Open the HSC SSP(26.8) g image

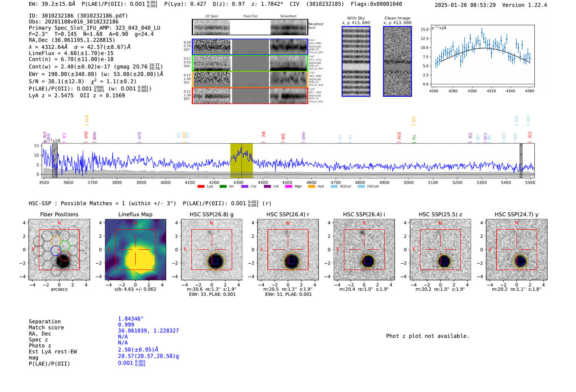click(x=211, y=249)
